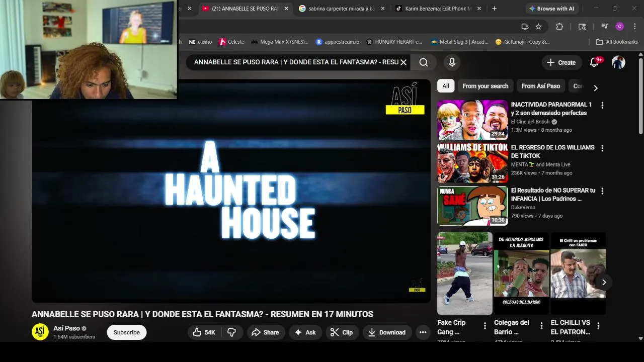Viewport: 644px width, 362px height.
Task: Open a new browser tab
Action: pos(494,9)
